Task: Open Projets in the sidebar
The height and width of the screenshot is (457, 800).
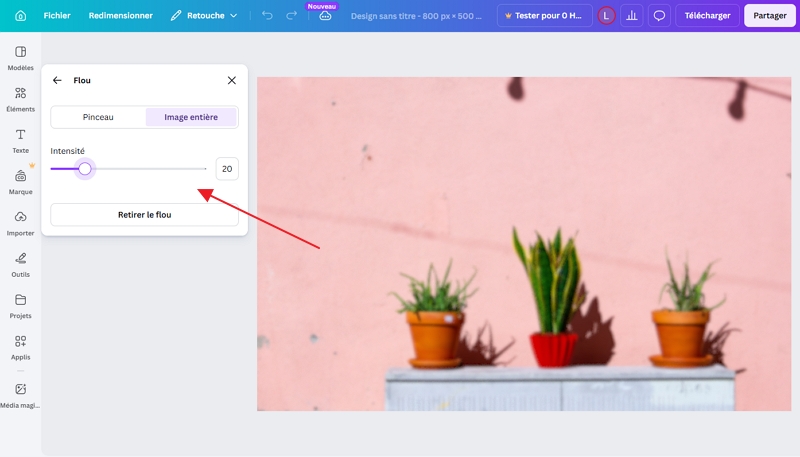Action: click(x=20, y=306)
